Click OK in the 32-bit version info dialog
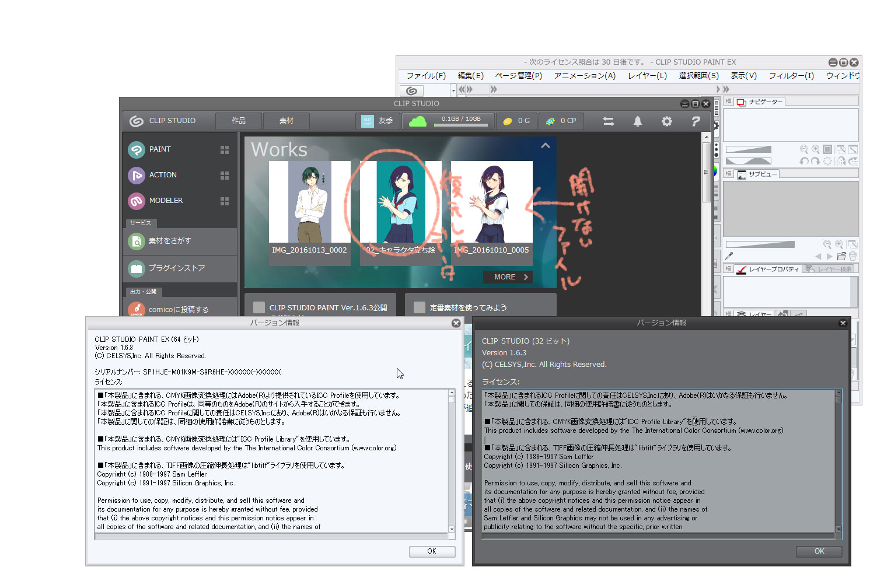The width and height of the screenshot is (884, 588). (x=819, y=551)
